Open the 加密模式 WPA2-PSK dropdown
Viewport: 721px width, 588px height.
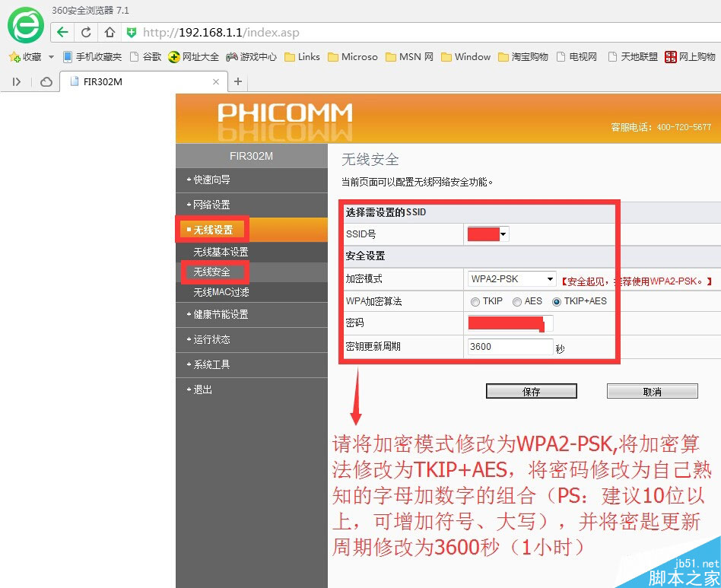coord(512,279)
